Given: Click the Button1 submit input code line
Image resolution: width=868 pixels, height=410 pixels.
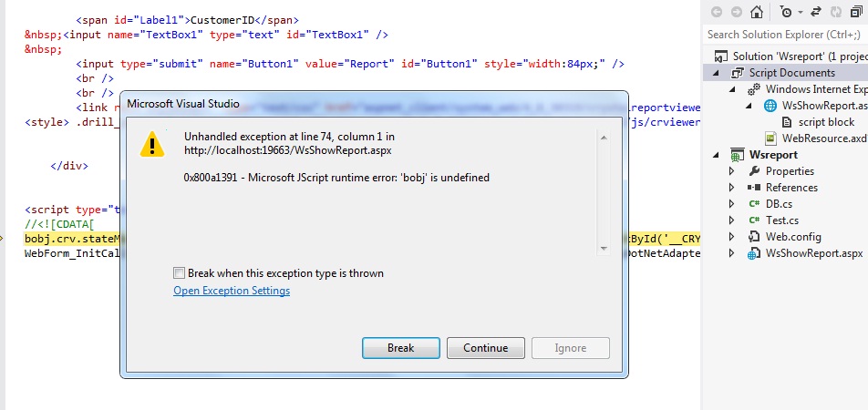Looking at the screenshot, I should pos(350,64).
